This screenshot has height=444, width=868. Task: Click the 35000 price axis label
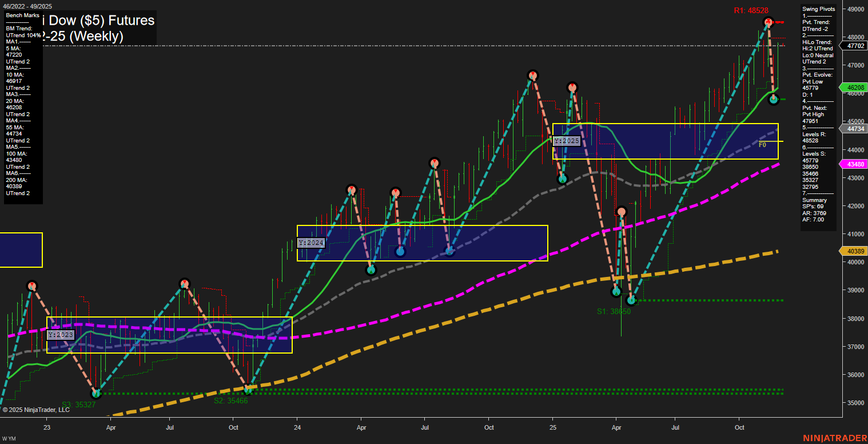(x=855, y=403)
